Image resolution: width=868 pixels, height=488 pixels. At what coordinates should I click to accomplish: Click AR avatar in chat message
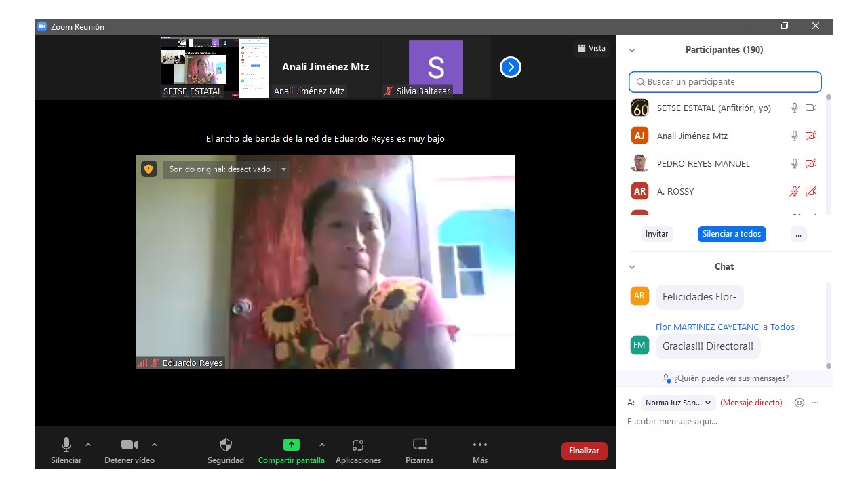coord(639,296)
